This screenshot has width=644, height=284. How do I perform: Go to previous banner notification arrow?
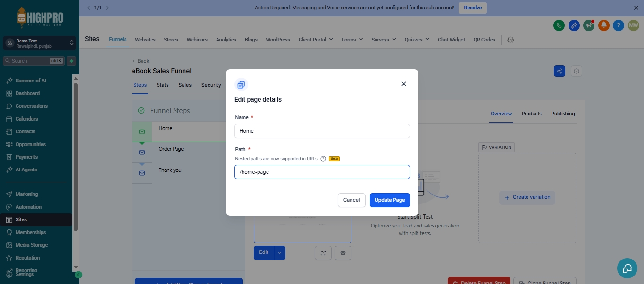click(x=88, y=8)
